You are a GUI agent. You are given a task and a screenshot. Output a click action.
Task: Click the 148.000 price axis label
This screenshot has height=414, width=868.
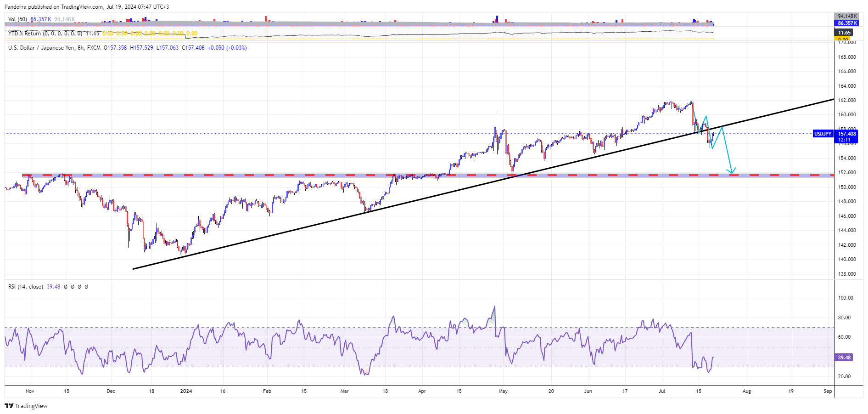[847, 201]
